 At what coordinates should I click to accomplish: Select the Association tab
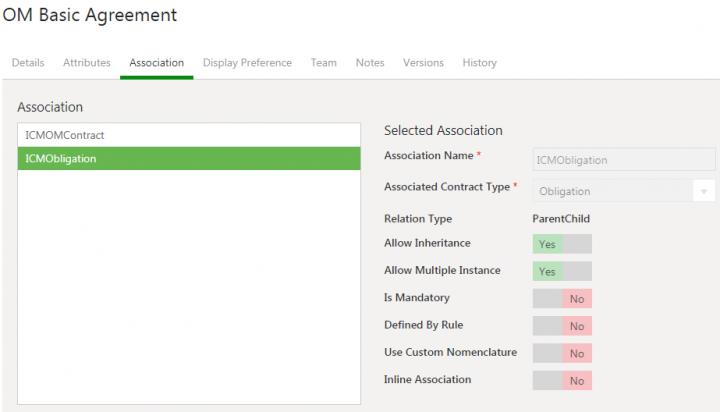click(156, 62)
